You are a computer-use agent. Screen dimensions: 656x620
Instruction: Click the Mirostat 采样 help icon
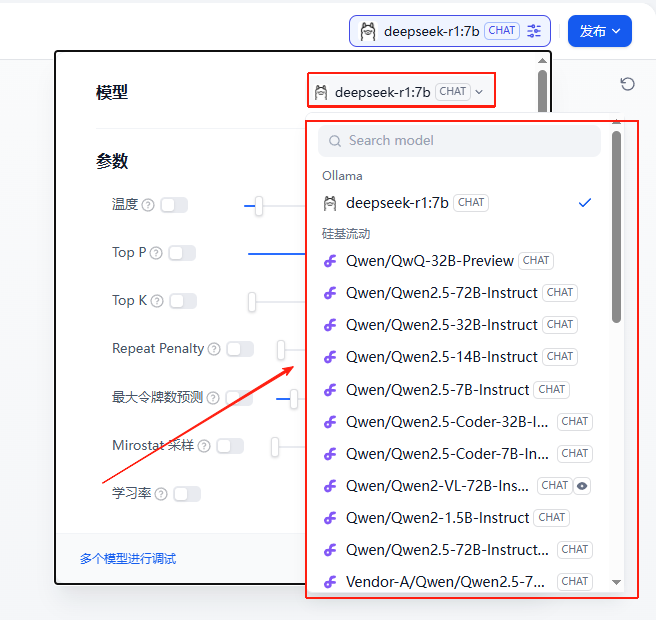pyautogui.click(x=204, y=446)
